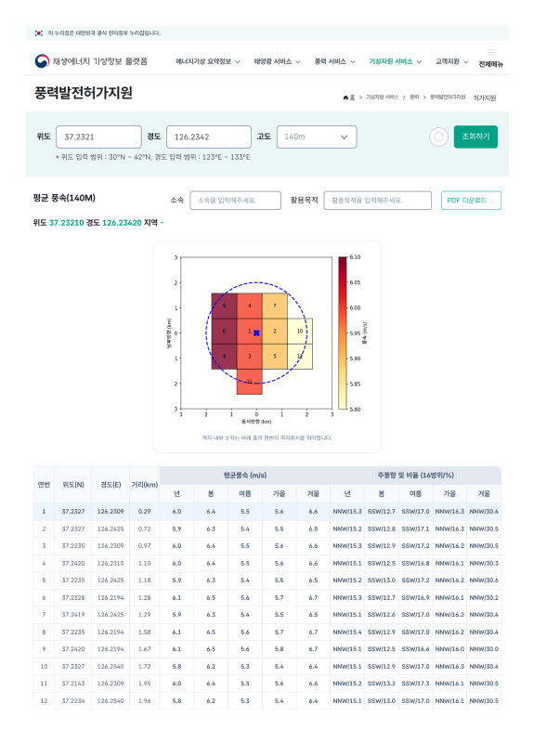Click latitude 37.2143 in row 11

(73, 684)
